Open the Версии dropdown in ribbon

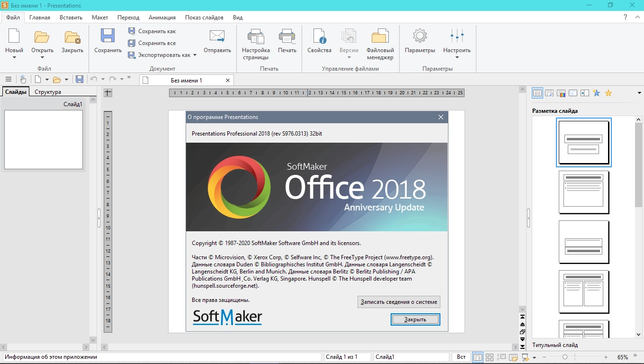[x=349, y=44]
